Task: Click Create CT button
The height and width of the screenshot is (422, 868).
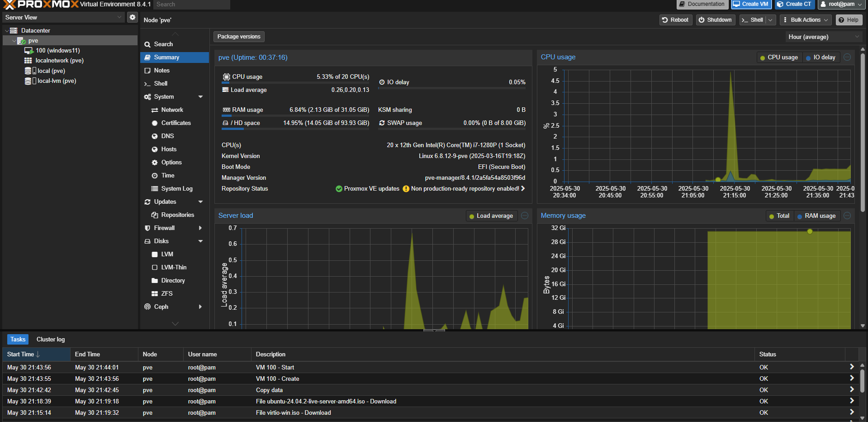Action: pos(794,4)
